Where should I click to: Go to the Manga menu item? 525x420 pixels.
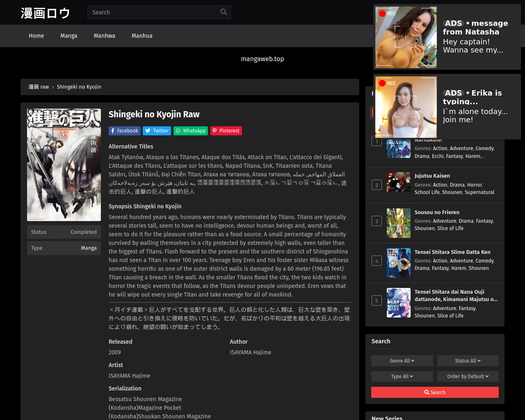pos(69,36)
